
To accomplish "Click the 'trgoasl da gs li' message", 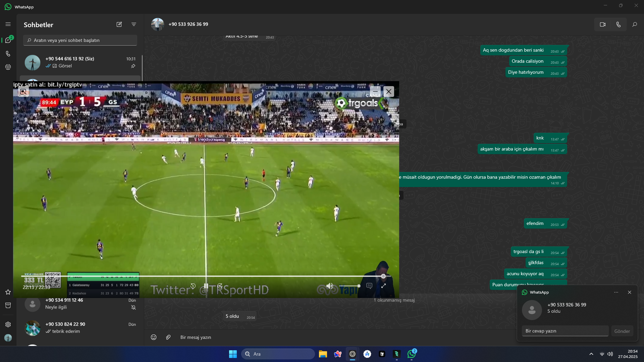I will [x=539, y=252].
